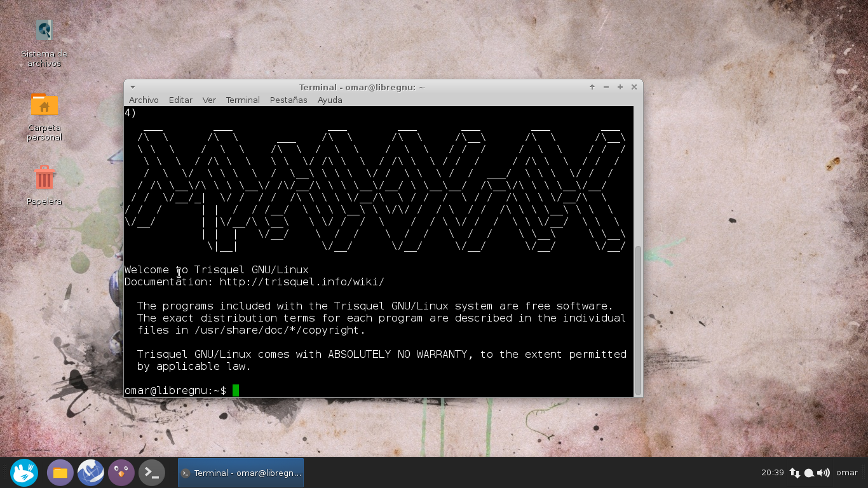Click the omar user menu
Image resolution: width=868 pixels, height=488 pixels.
point(847,473)
